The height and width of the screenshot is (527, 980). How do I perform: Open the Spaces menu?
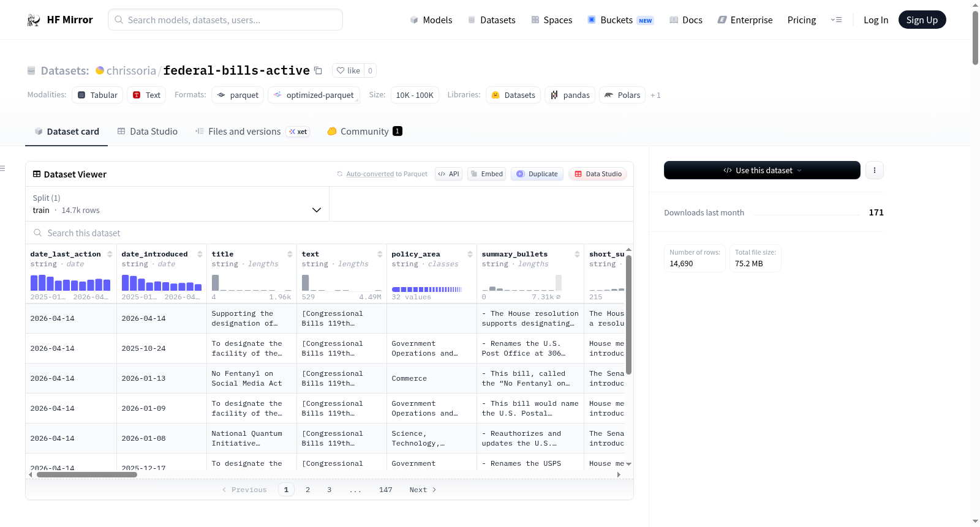[551, 20]
